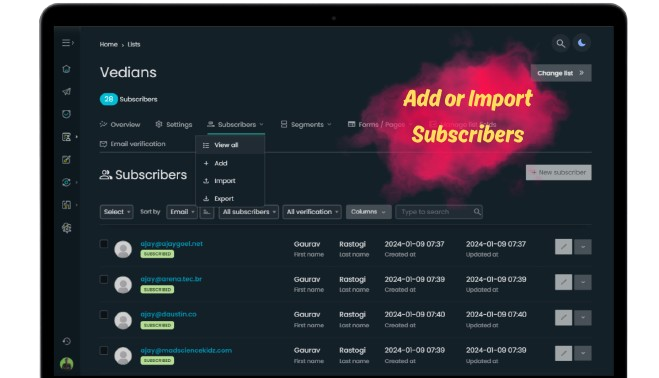
Task: Open the Subscribers tab menu
Action: (236, 124)
